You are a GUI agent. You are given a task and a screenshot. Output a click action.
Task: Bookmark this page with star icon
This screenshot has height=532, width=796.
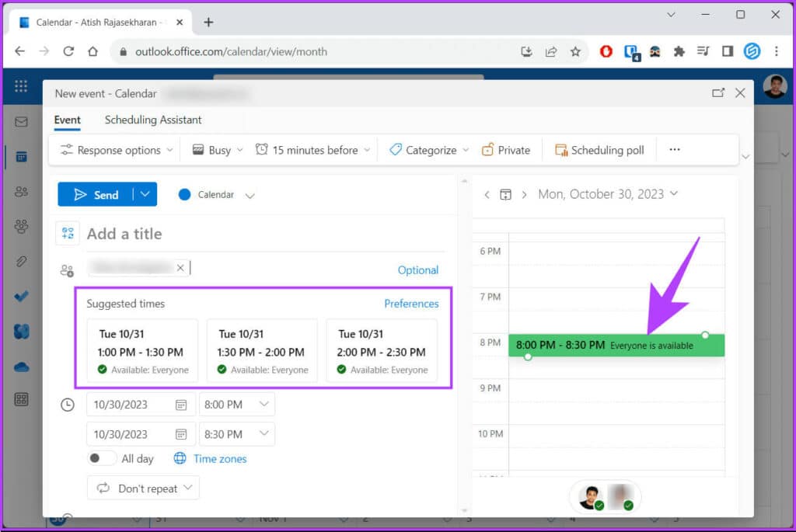[575, 51]
